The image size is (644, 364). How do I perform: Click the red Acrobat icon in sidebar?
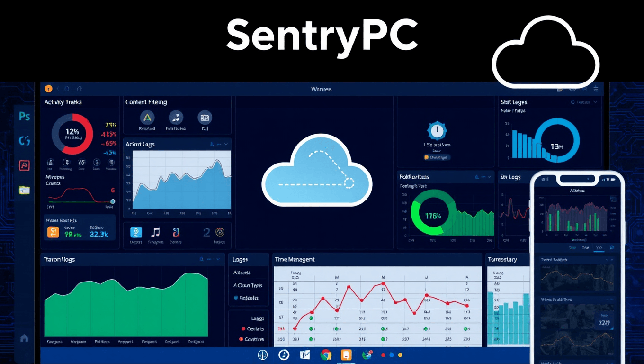24,165
